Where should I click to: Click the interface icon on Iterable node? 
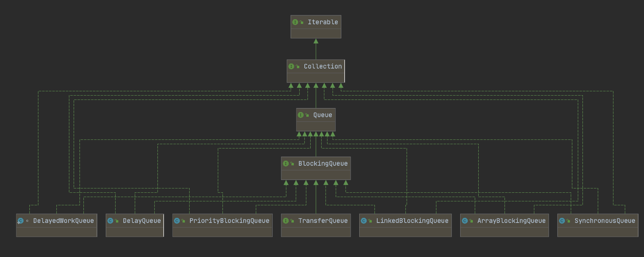tap(295, 22)
